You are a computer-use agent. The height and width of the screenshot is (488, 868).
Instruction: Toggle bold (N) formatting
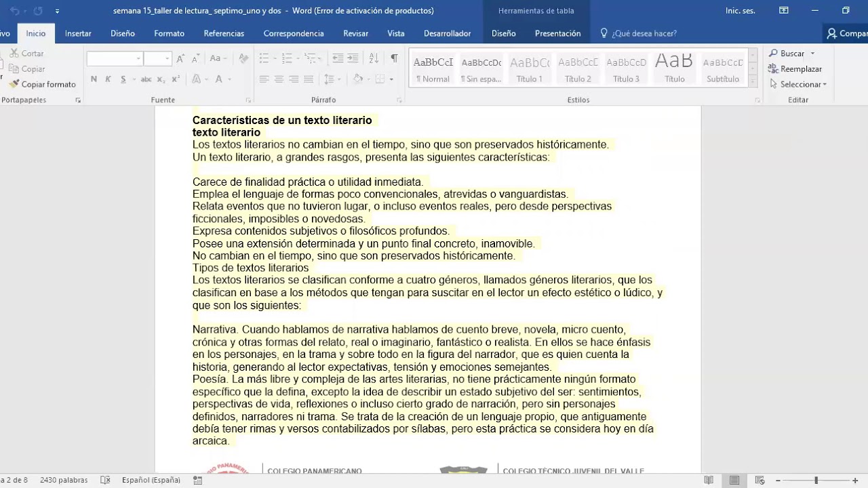(94, 79)
